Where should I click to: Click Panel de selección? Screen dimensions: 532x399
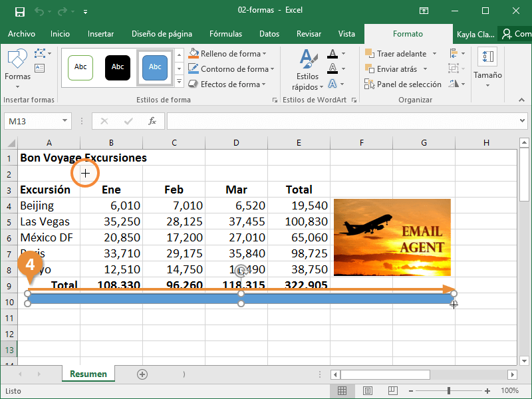[403, 84]
